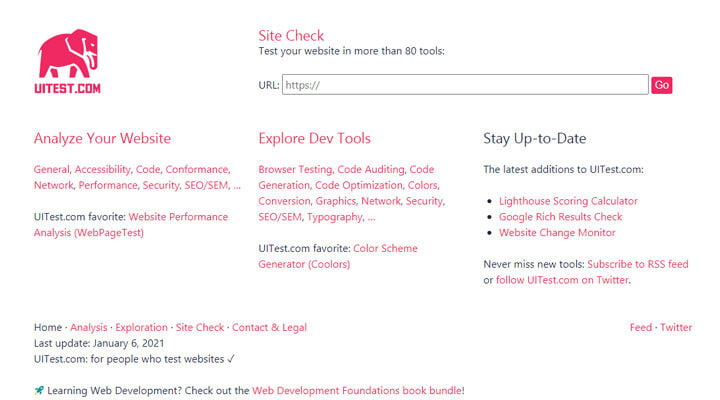Open Network under Explore Dev Tools
The image size is (720, 400).
[381, 201]
